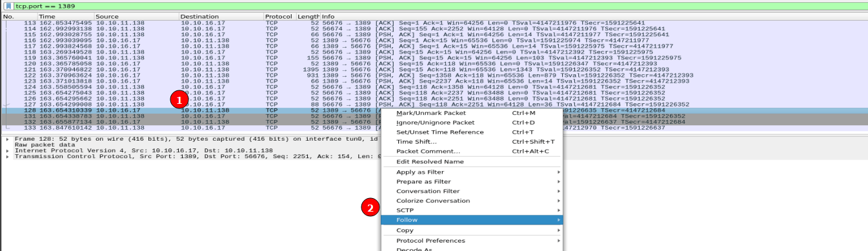This screenshot has height=251, width=868.
Task: Open Packet Comment... menu entry
Action: tap(471, 151)
